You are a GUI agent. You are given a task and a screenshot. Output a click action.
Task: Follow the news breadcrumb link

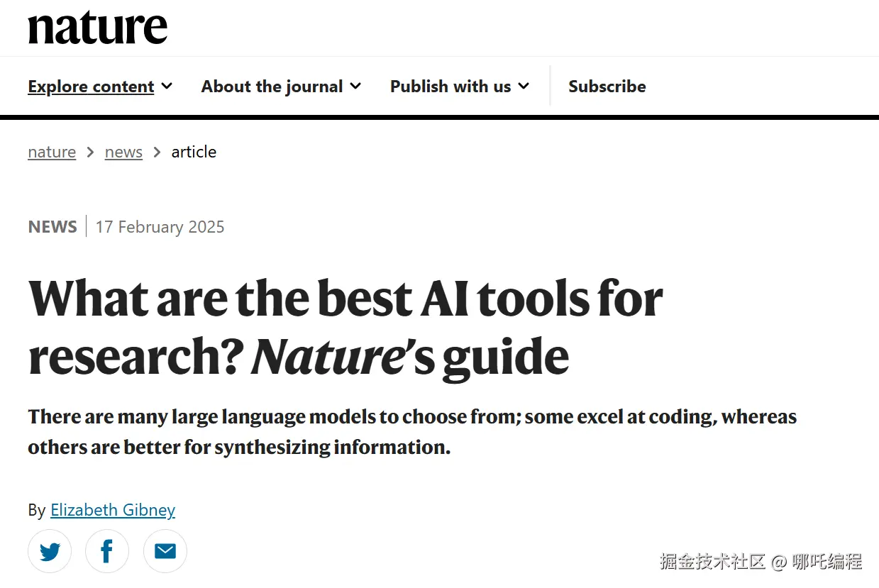click(123, 152)
